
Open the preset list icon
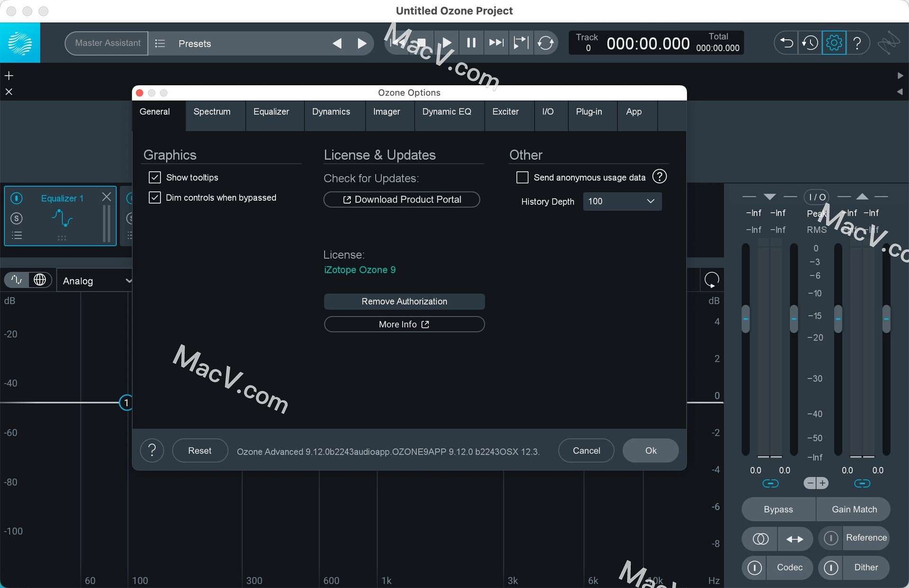[x=160, y=44]
